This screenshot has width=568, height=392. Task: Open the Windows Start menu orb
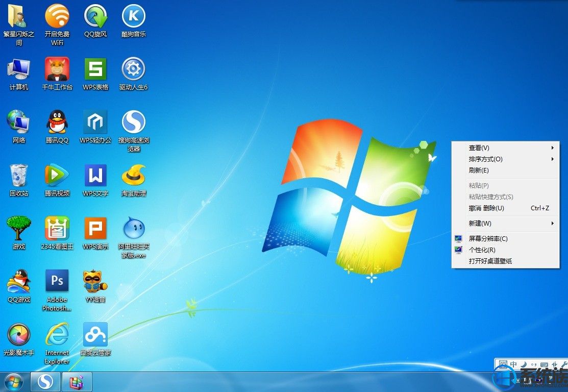14,382
